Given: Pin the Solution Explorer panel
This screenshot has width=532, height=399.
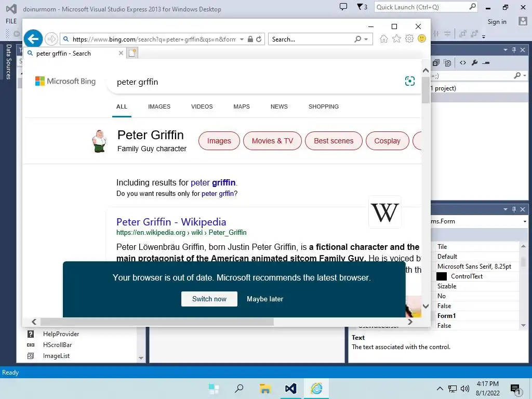Looking at the screenshot, I should coord(514,50).
